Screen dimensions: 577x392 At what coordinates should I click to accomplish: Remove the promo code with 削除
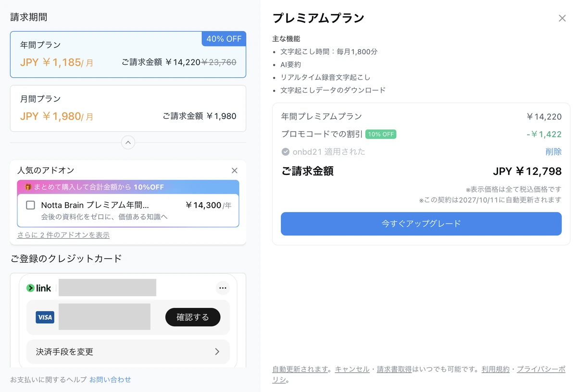(553, 152)
